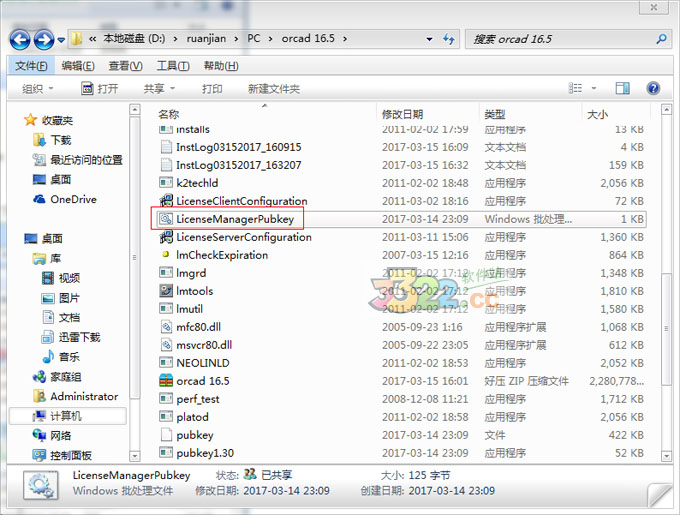The height and width of the screenshot is (515, 680).
Task: Sort by 修改日期 column header
Action: point(402,114)
